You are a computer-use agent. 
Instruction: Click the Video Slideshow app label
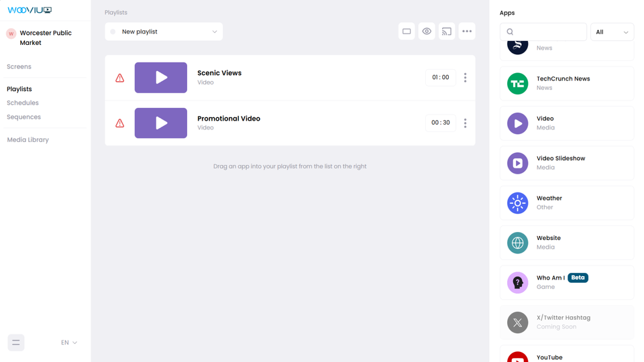561,158
